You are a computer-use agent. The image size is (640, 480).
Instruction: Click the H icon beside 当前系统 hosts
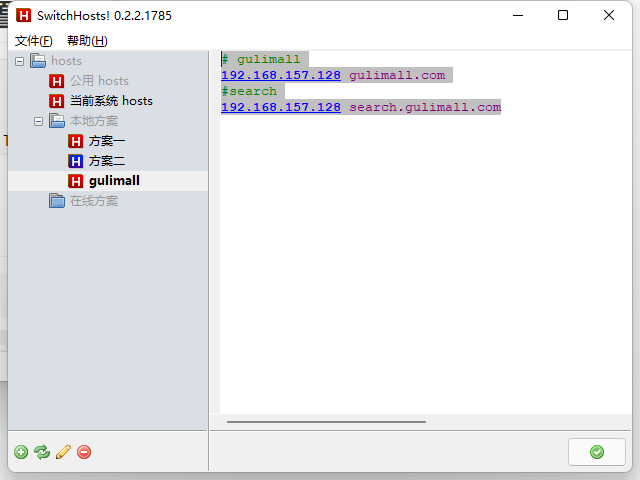[x=57, y=101]
